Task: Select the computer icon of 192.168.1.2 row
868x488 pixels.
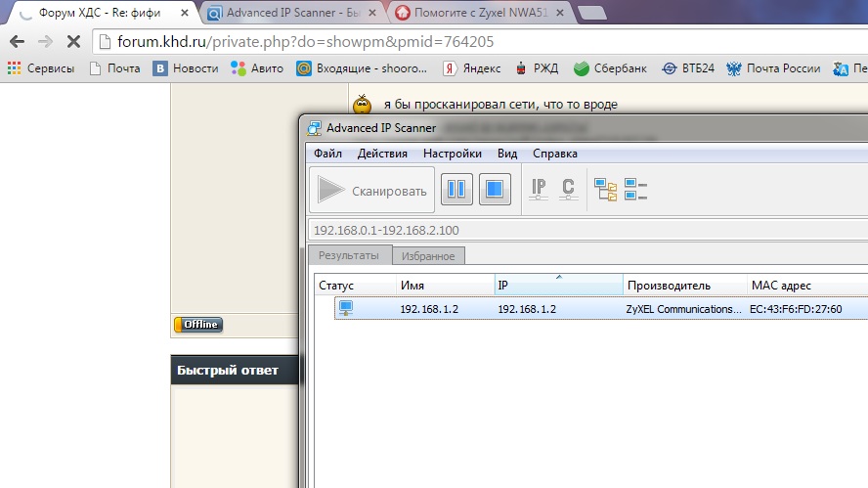Action: tap(346, 308)
